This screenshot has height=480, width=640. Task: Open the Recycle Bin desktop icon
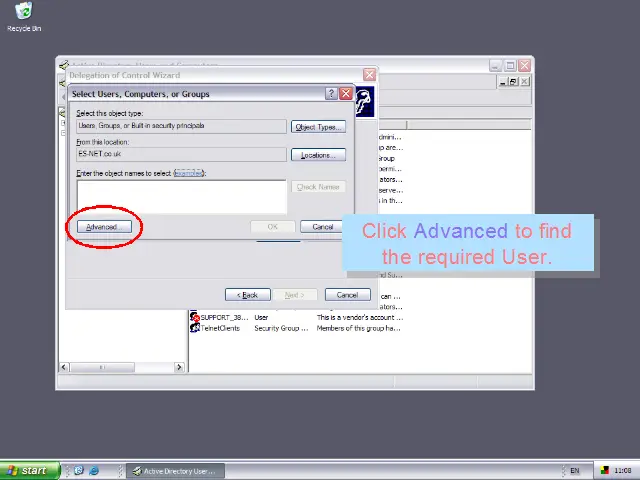(x=23, y=12)
